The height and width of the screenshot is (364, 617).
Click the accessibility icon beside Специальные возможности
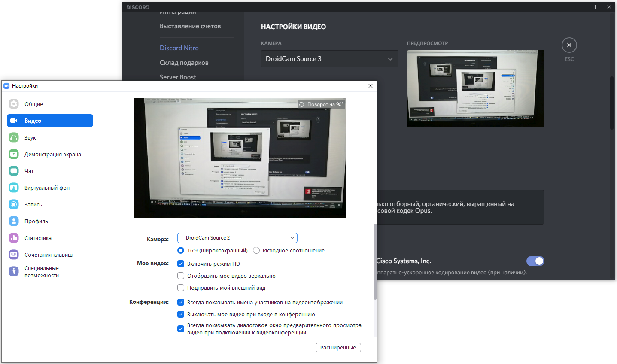14,271
